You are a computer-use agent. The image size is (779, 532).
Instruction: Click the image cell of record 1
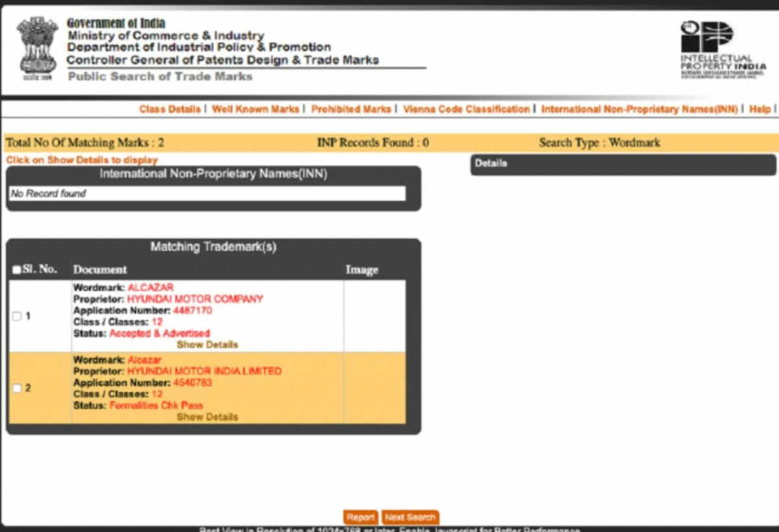375,316
